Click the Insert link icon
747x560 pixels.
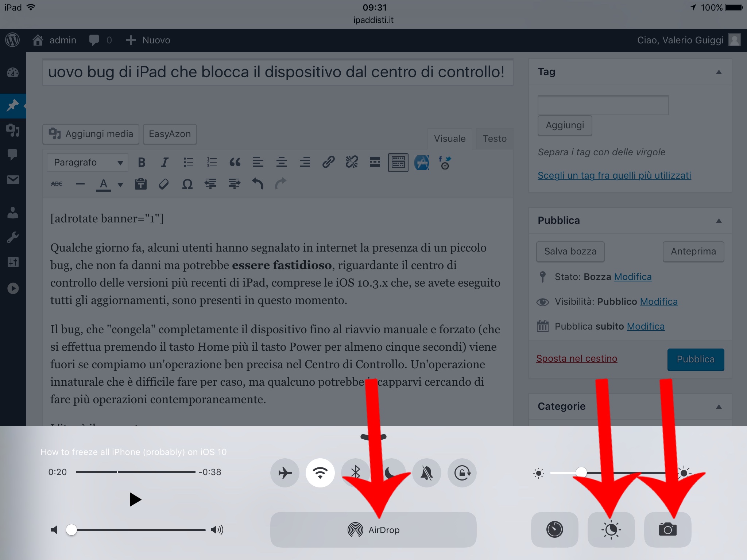[x=328, y=162]
